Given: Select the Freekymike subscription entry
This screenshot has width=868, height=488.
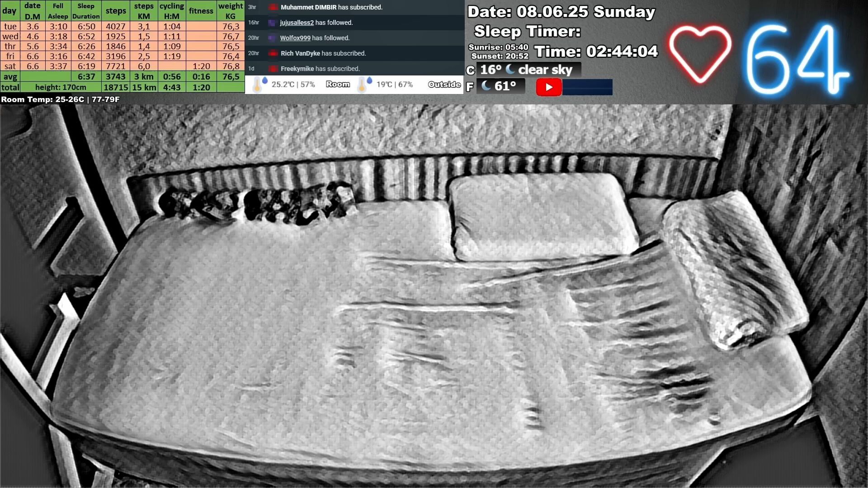Looking at the screenshot, I should click(354, 69).
